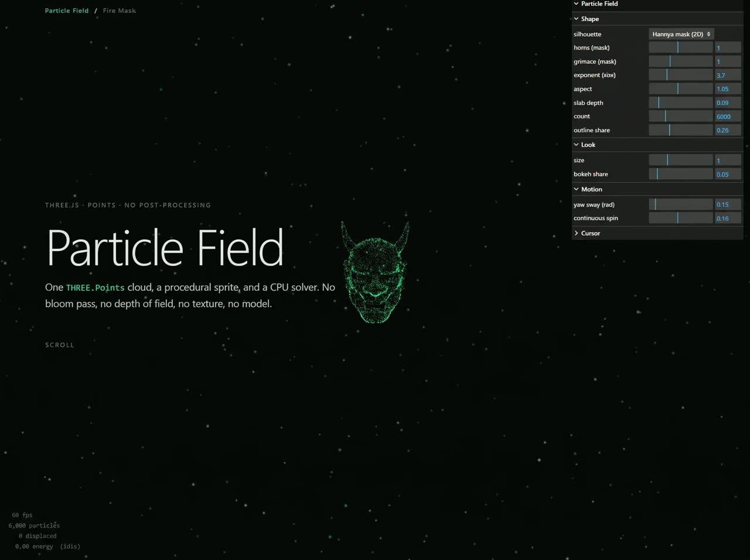Change the count slider
This screenshot has height=560, width=750.
point(680,117)
